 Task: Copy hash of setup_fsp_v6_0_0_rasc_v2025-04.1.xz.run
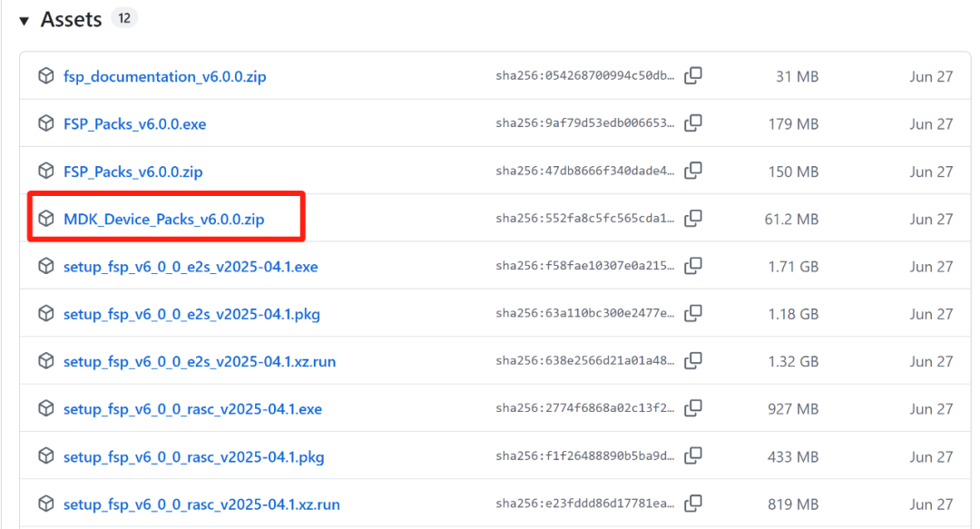click(693, 504)
